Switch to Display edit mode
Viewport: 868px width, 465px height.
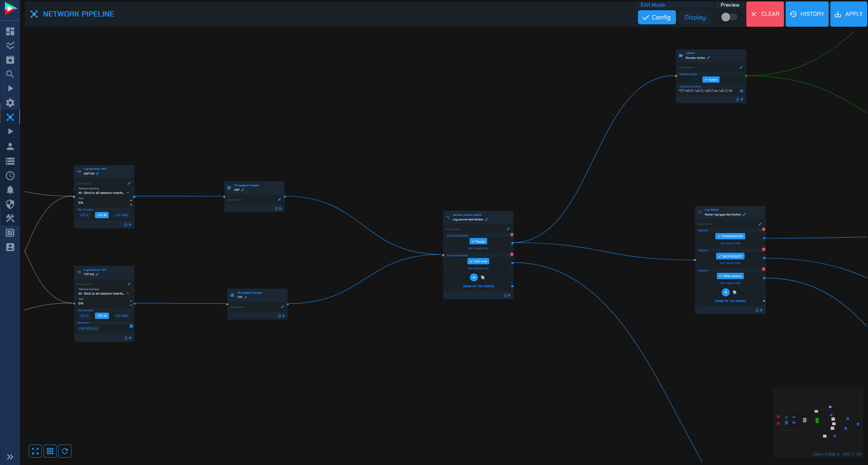coord(695,17)
